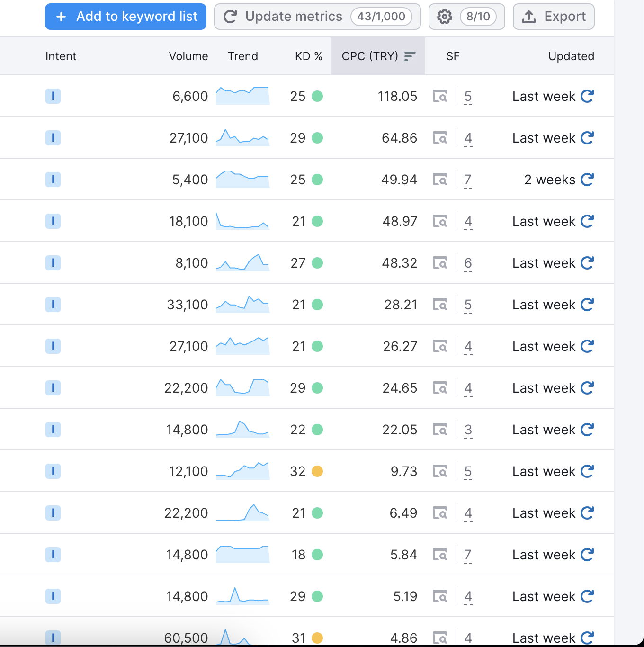Image resolution: width=644 pixels, height=647 pixels.
Task: Click CPC value 49.94
Action: click(x=399, y=180)
